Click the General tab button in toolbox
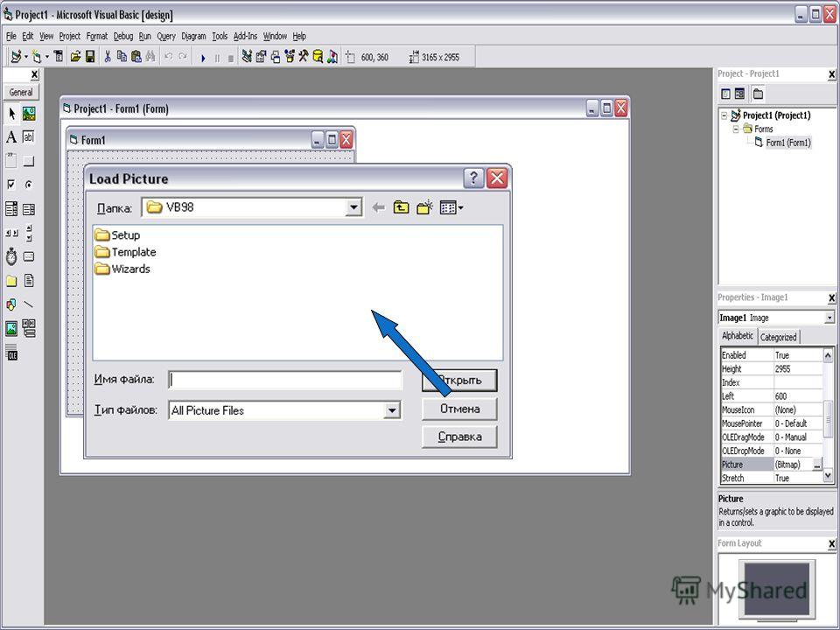This screenshot has width=840, height=630. coord(21,92)
